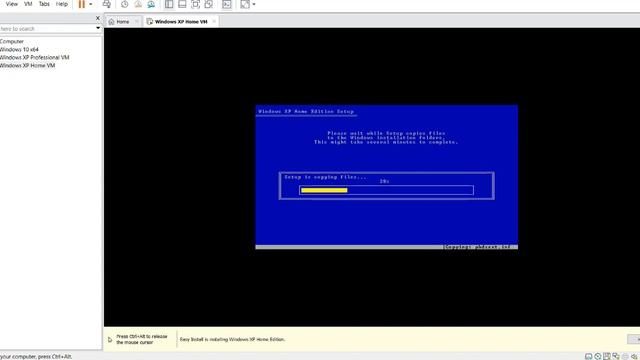Open the Help menu
640x360 pixels.
point(62,4)
